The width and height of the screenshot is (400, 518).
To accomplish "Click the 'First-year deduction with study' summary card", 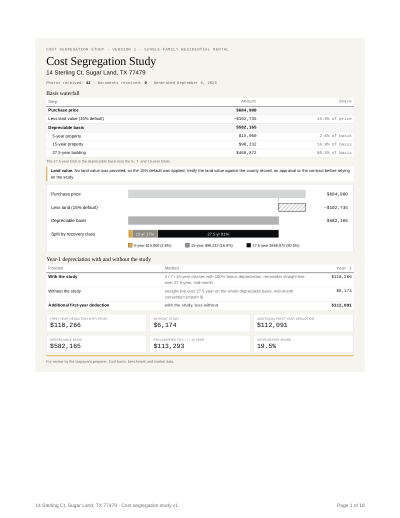I will 96,323.
